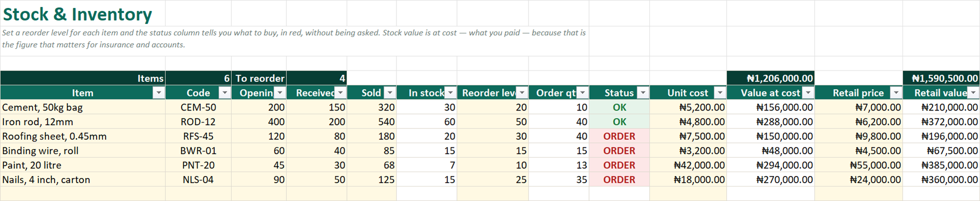Select the ORDER status for Binding wire
The width and height of the screenshot is (980, 201).
coord(619,150)
